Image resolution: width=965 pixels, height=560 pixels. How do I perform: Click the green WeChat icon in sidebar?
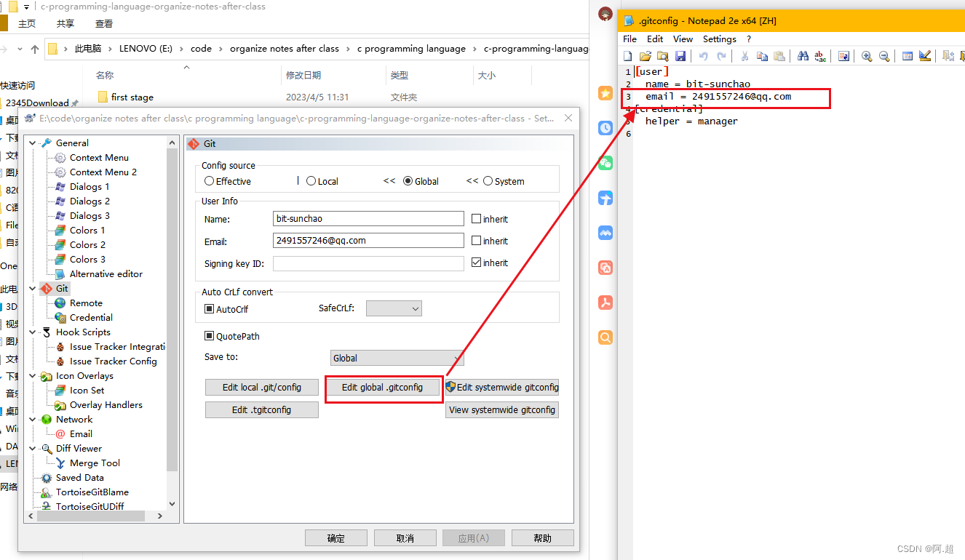click(605, 163)
